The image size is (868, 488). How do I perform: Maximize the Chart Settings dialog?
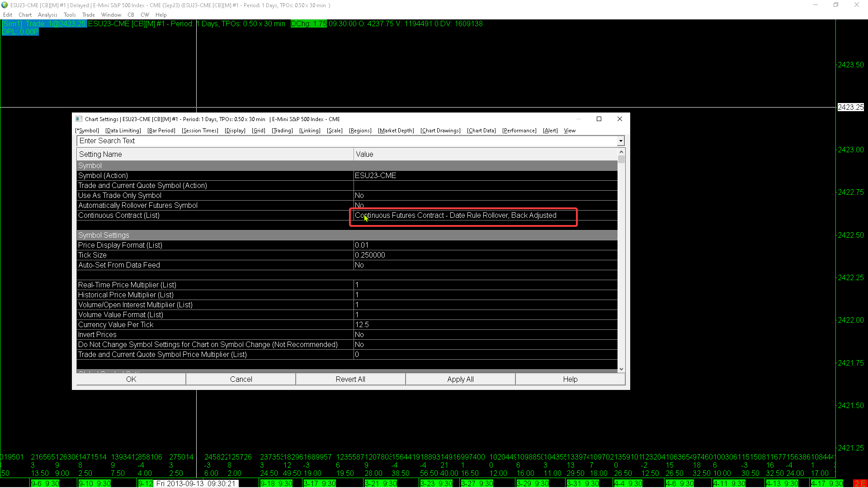point(599,119)
